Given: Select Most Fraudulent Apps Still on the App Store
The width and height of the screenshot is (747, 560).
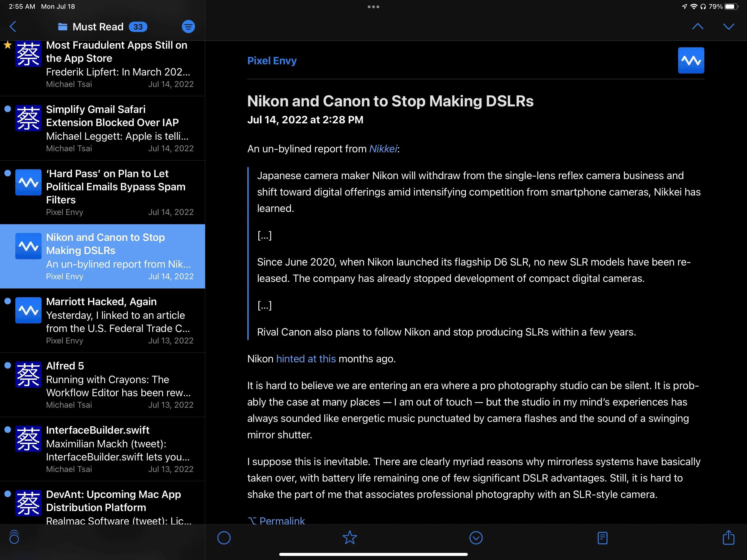Looking at the screenshot, I should click(x=103, y=68).
